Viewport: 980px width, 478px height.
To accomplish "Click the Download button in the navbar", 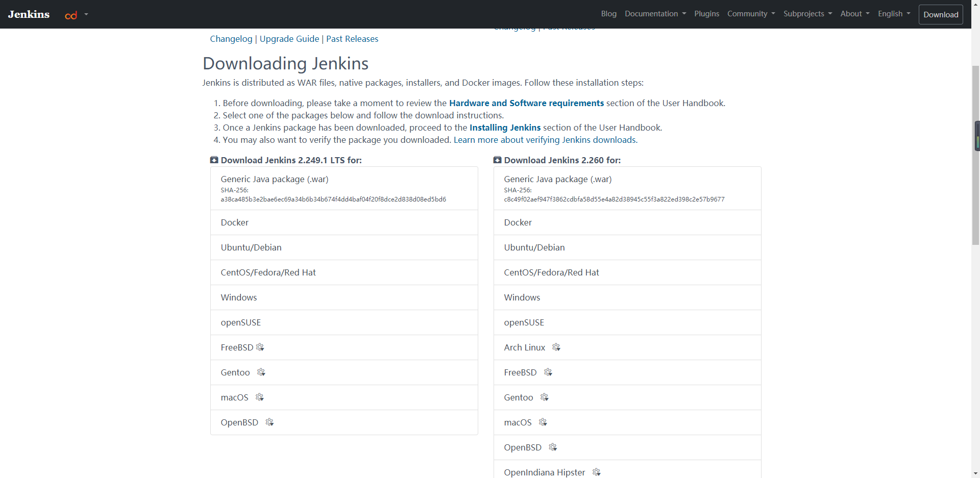I will pyautogui.click(x=941, y=14).
